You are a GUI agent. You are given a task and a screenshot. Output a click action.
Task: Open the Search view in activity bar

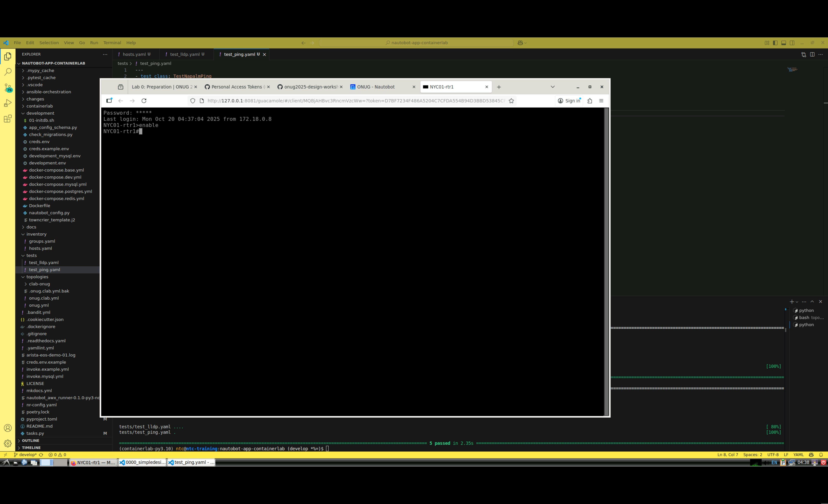(8, 72)
